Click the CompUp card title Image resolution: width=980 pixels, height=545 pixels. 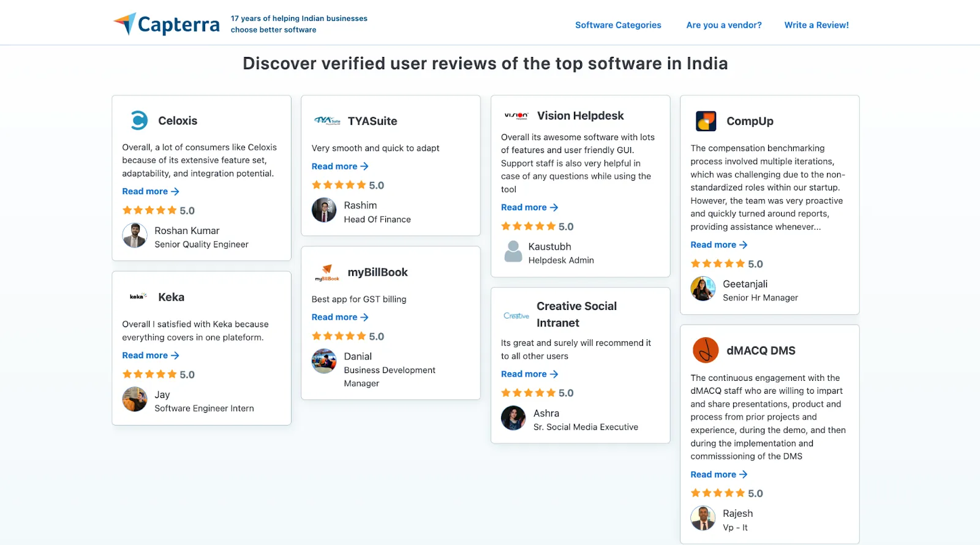[750, 121]
